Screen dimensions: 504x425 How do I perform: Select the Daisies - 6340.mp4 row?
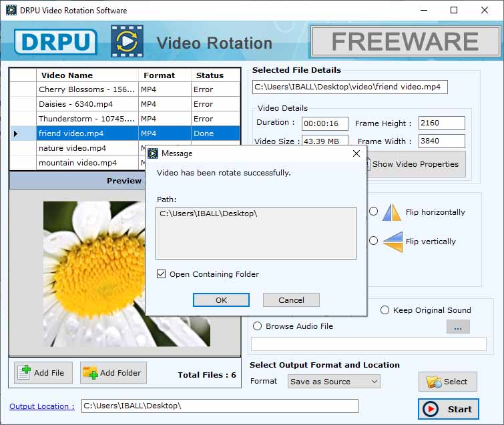click(x=125, y=104)
